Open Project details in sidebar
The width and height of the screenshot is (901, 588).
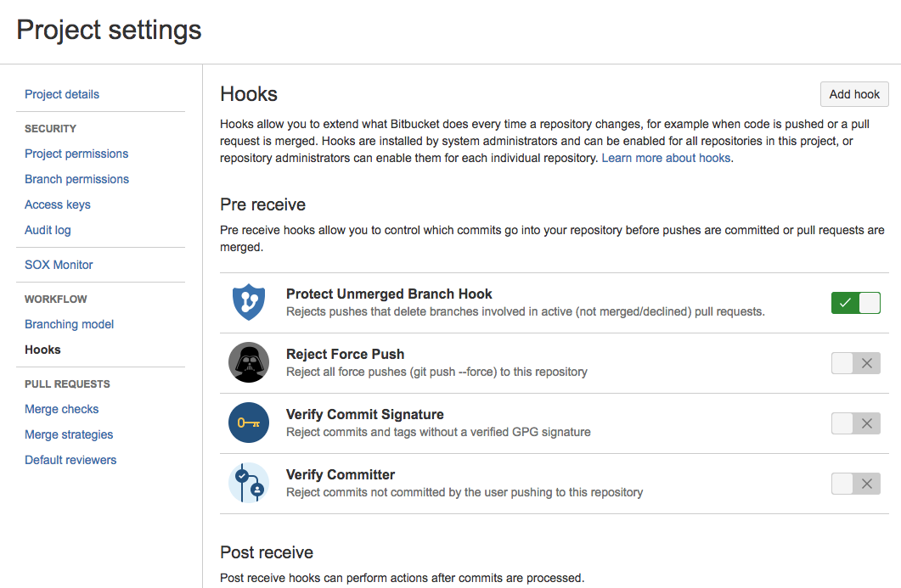[62, 94]
